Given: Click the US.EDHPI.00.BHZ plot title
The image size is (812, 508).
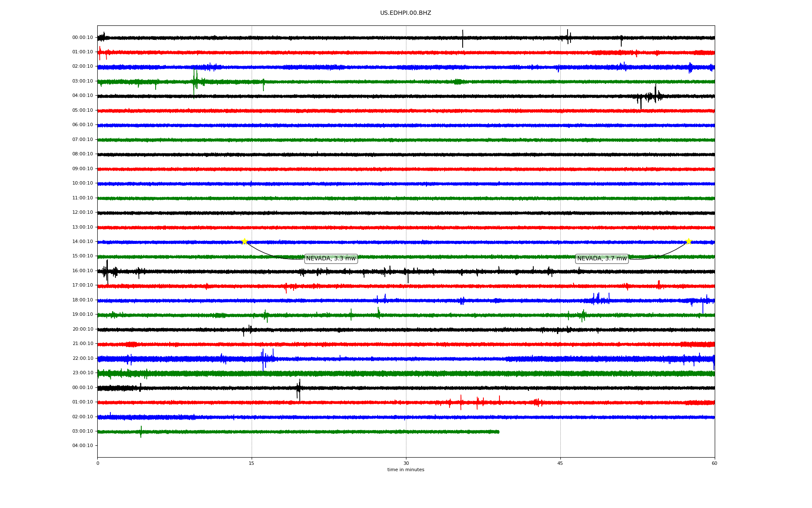Looking at the screenshot, I should click(406, 13).
